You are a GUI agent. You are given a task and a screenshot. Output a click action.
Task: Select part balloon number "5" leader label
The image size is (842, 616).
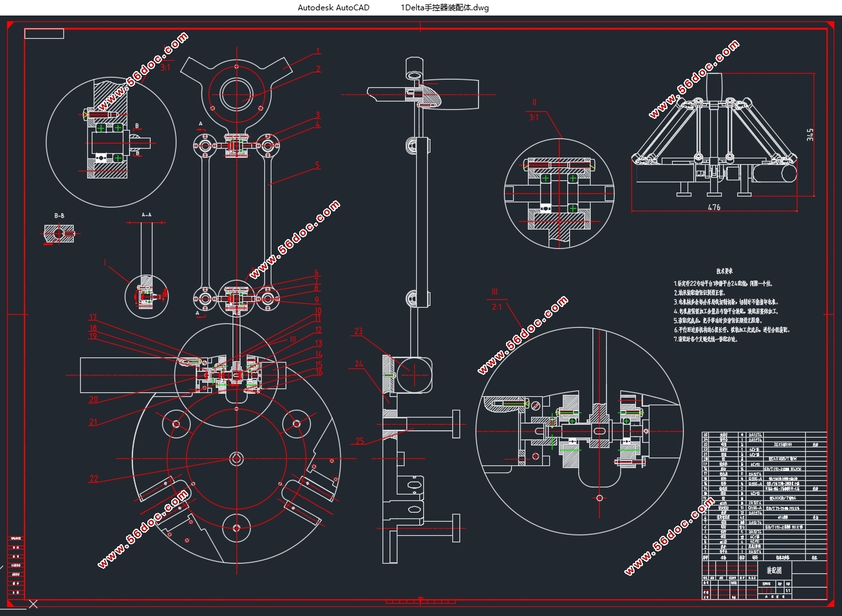317,165
